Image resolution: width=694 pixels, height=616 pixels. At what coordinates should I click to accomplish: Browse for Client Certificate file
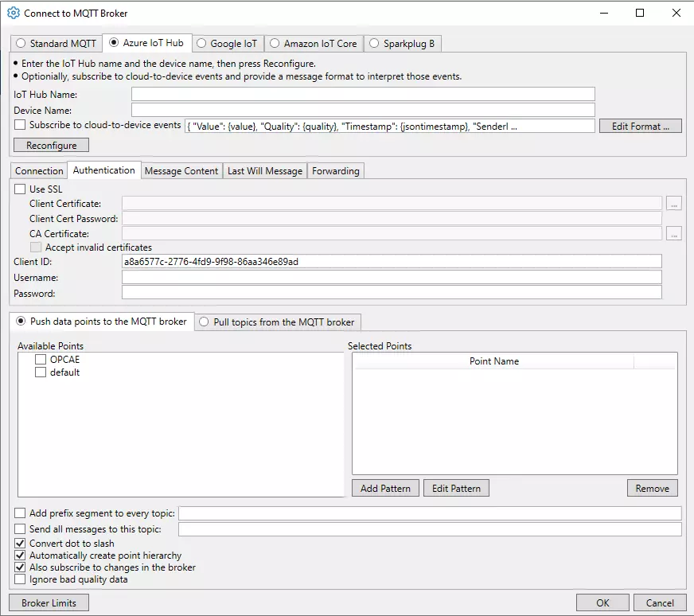pyautogui.click(x=673, y=204)
